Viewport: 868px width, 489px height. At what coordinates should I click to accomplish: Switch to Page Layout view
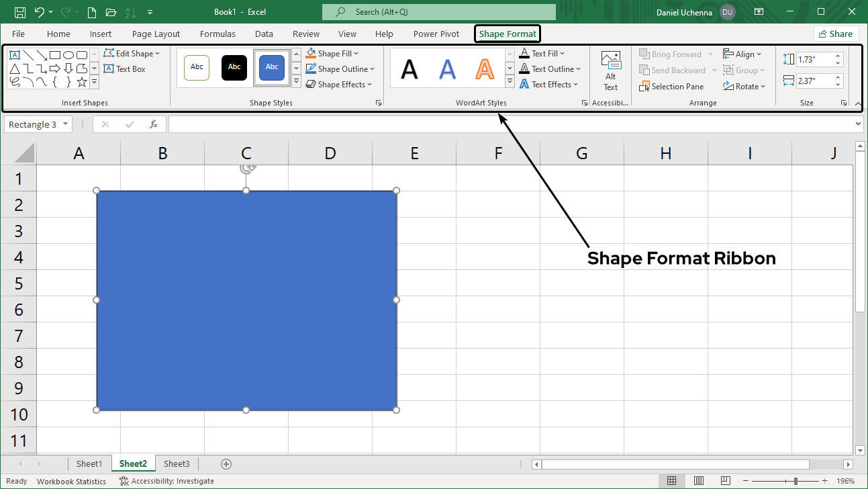point(698,480)
